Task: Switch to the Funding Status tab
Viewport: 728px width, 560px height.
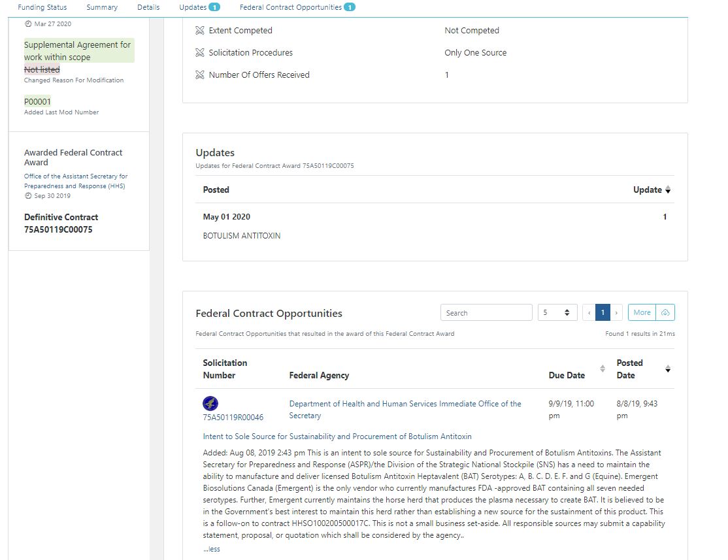Action: point(42,7)
